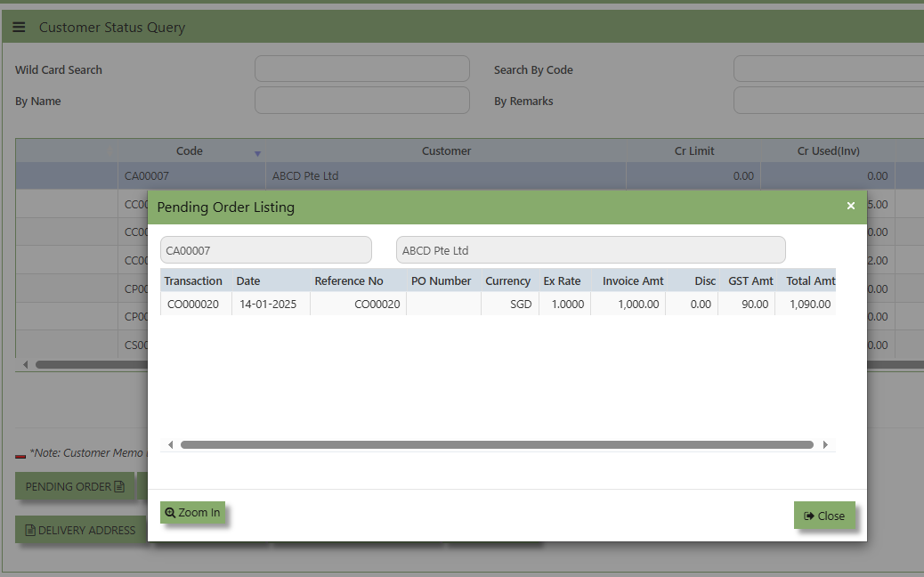Image resolution: width=924 pixels, height=577 pixels.
Task: Click the Cr Limit column header
Action: [x=693, y=150]
